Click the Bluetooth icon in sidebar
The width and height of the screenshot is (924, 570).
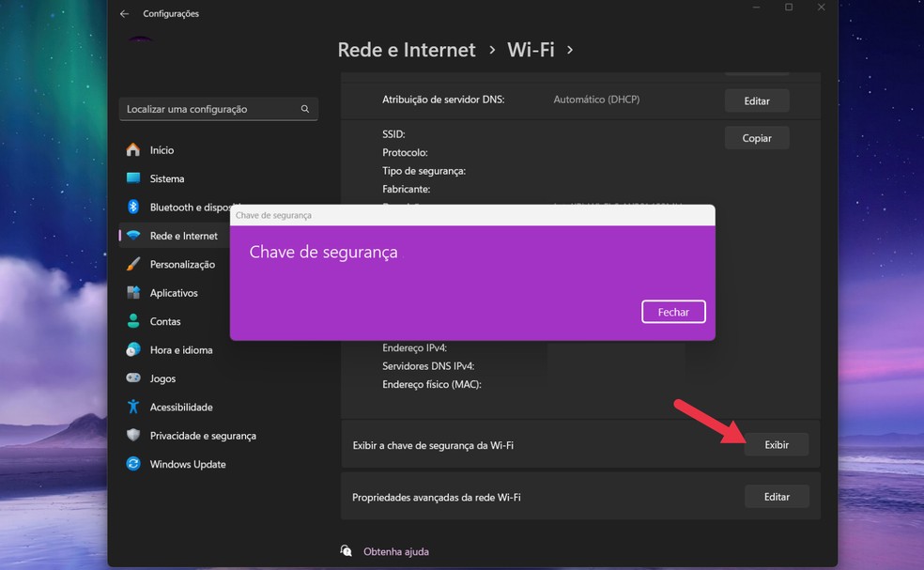[x=133, y=207]
